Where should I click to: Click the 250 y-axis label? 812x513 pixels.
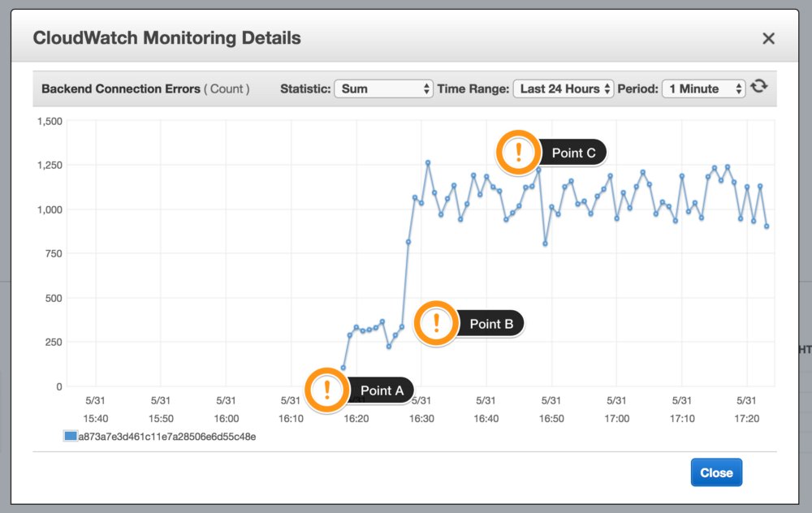click(x=54, y=343)
